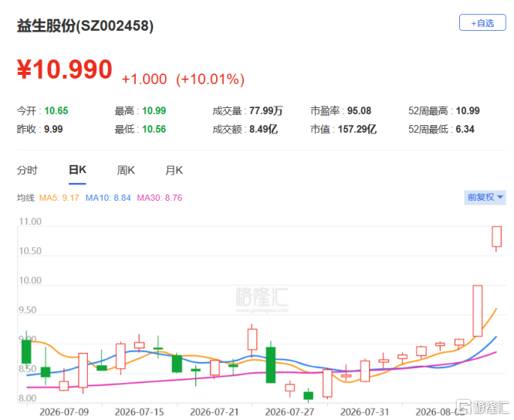The height and width of the screenshot is (420, 514).
Task: Click the 昨收 value 9.99
Action: [53, 129]
